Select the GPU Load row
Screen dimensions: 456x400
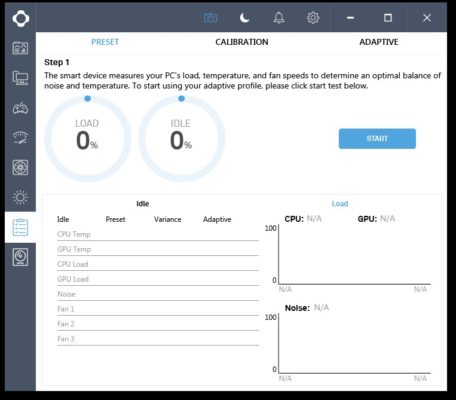[158, 279]
